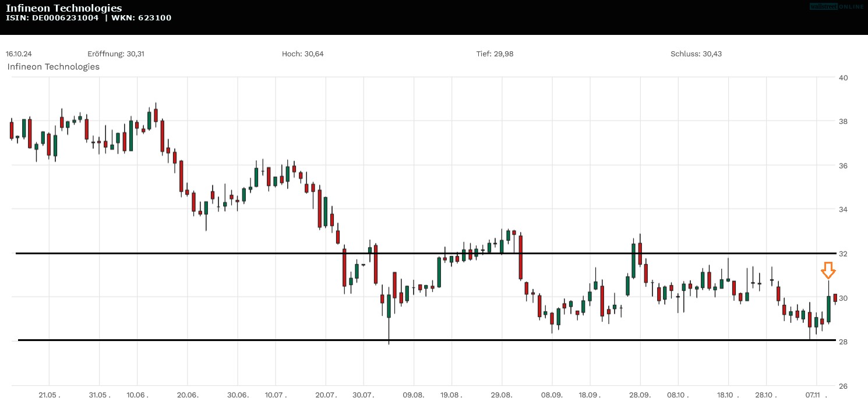868x398 pixels.
Task: Click the tall green candle near 28.09
Action: click(633, 262)
